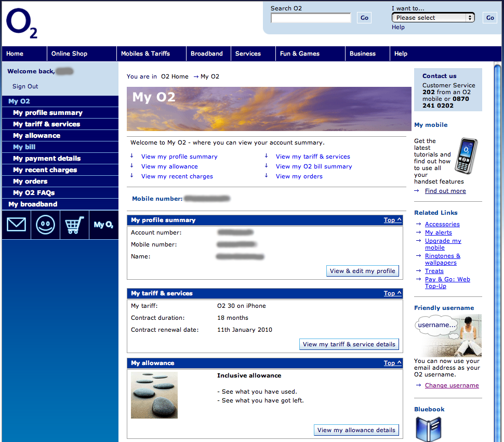This screenshot has width=504, height=442.
Task: Click the My O2 sidebar icon
Action: [x=103, y=225]
